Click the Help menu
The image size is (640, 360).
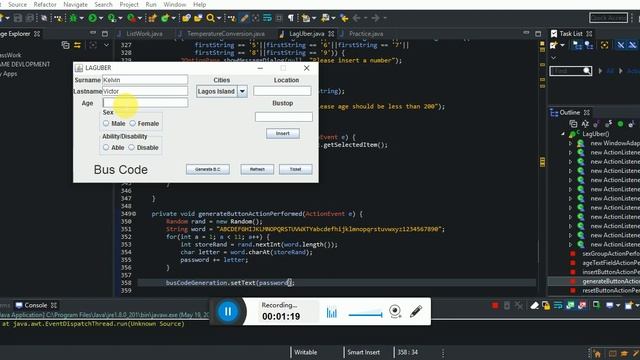[199, 4]
